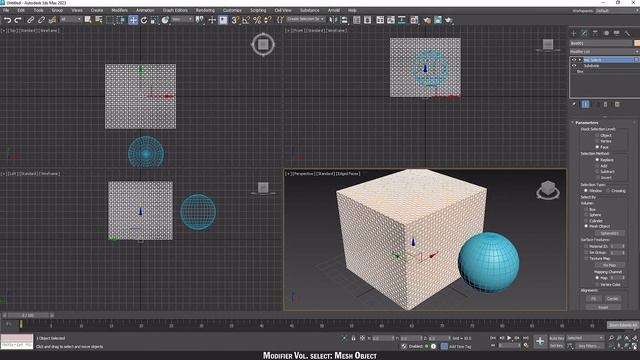Image resolution: width=640 pixels, height=360 pixels.
Task: Click the Box001 object name field
Action: [601, 43]
